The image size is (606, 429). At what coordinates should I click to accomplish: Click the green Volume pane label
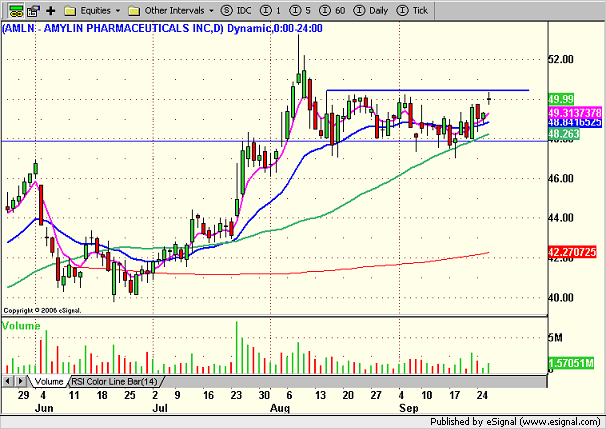[x=21, y=326]
